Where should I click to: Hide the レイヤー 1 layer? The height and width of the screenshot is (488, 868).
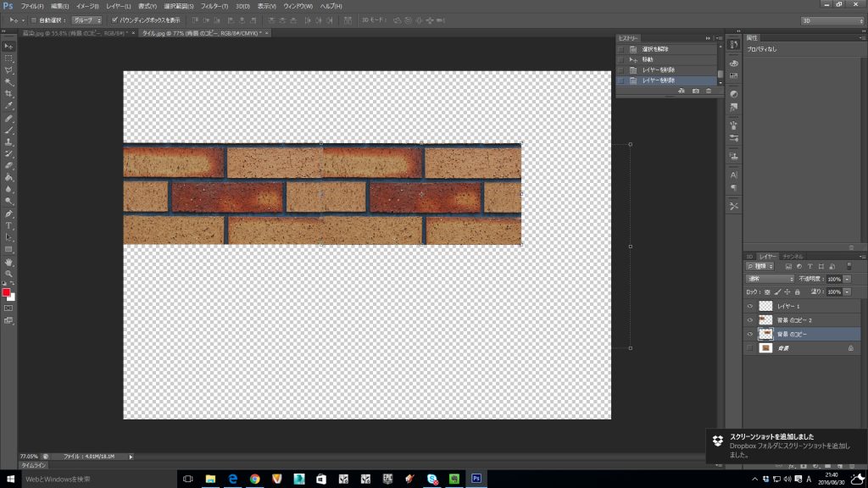tap(749, 306)
